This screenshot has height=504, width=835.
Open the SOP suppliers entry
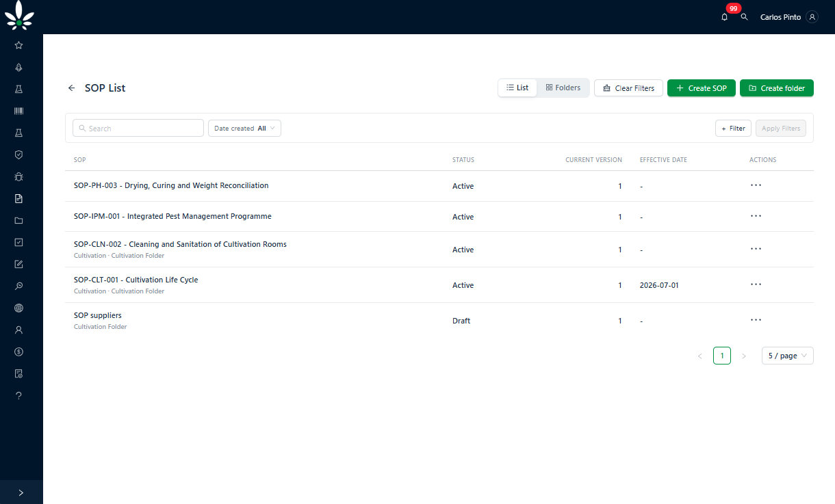tap(98, 315)
